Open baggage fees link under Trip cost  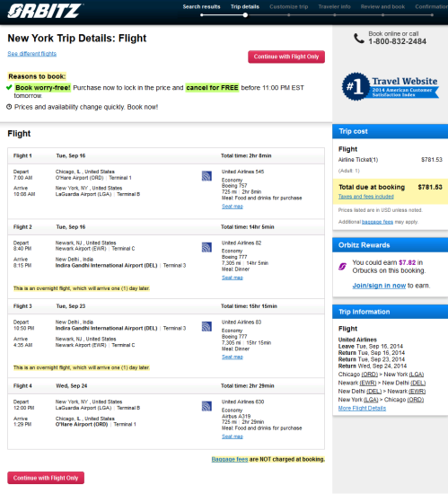coord(377,222)
